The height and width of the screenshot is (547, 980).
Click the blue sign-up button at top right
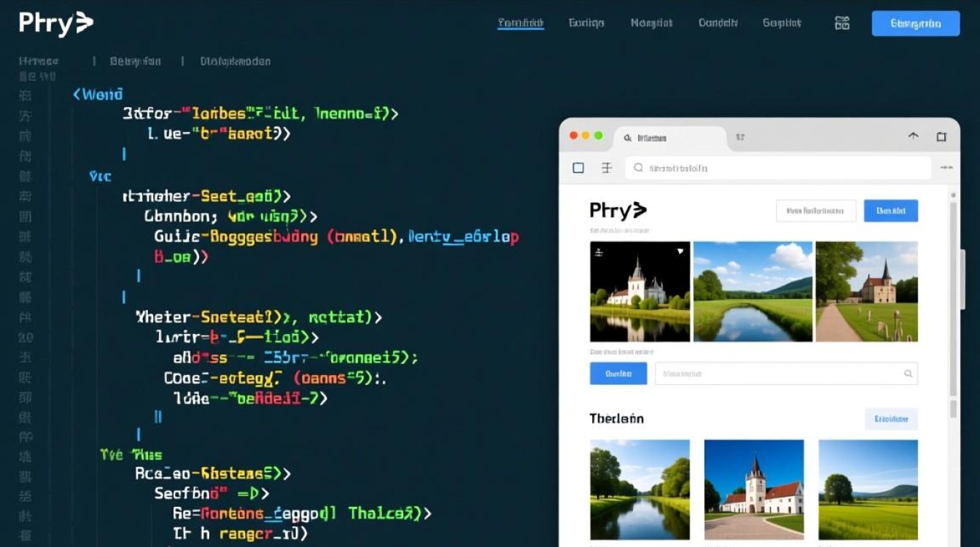pos(915,23)
